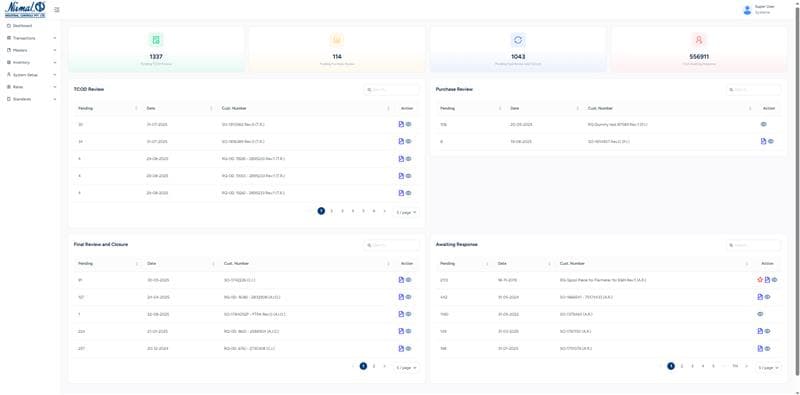Click the red user icon above 556911
This screenshot has height=395, width=800.
699,40
